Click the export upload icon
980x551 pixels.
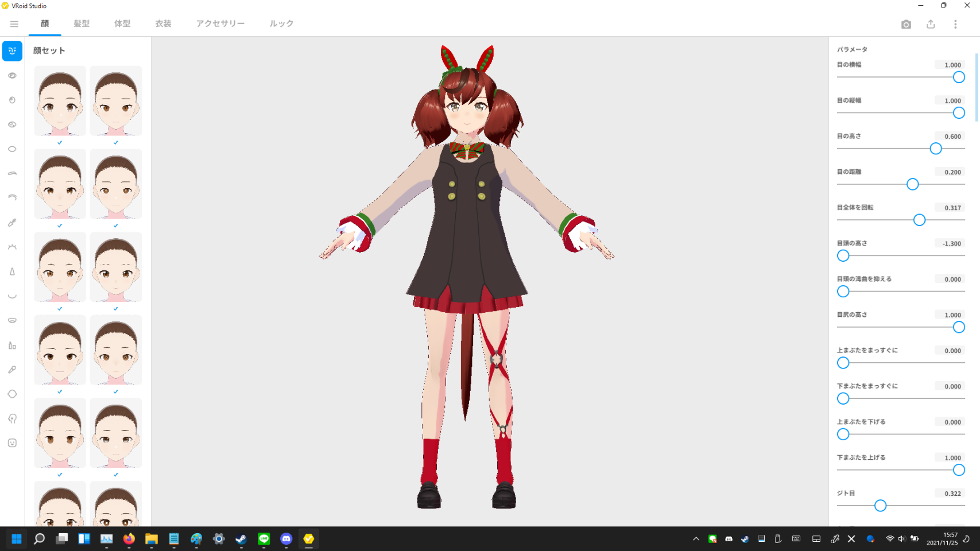pos(931,24)
